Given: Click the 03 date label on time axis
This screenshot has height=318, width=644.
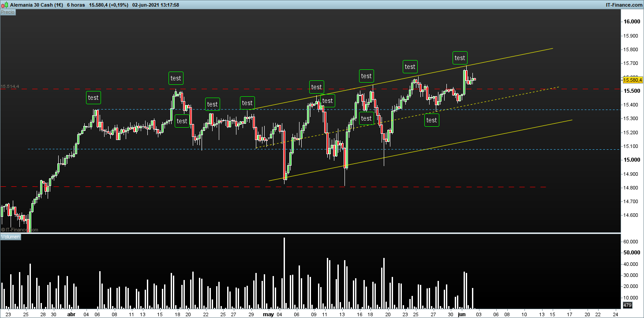Looking at the screenshot, I should click(479, 314).
